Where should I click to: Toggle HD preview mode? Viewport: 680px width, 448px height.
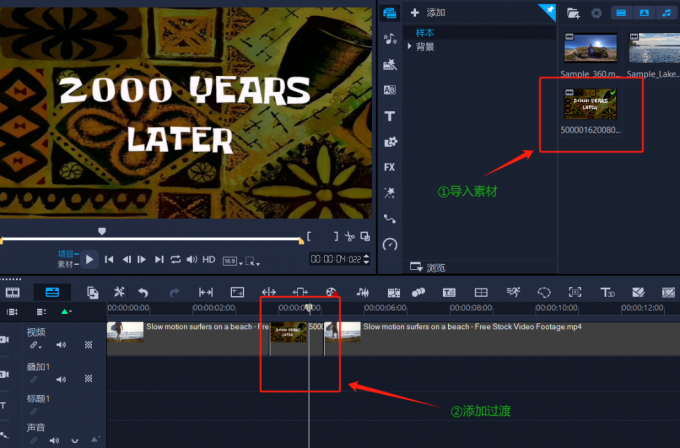pyautogui.click(x=209, y=259)
